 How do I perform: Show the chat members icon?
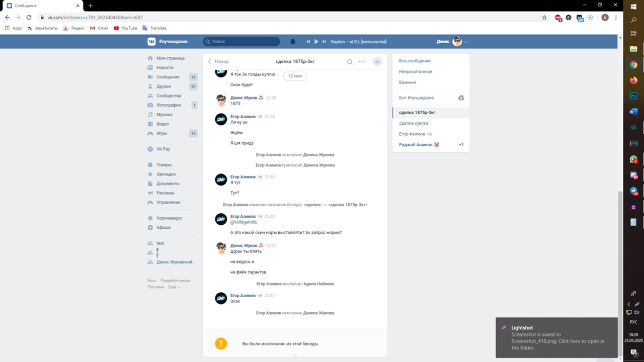point(377,62)
